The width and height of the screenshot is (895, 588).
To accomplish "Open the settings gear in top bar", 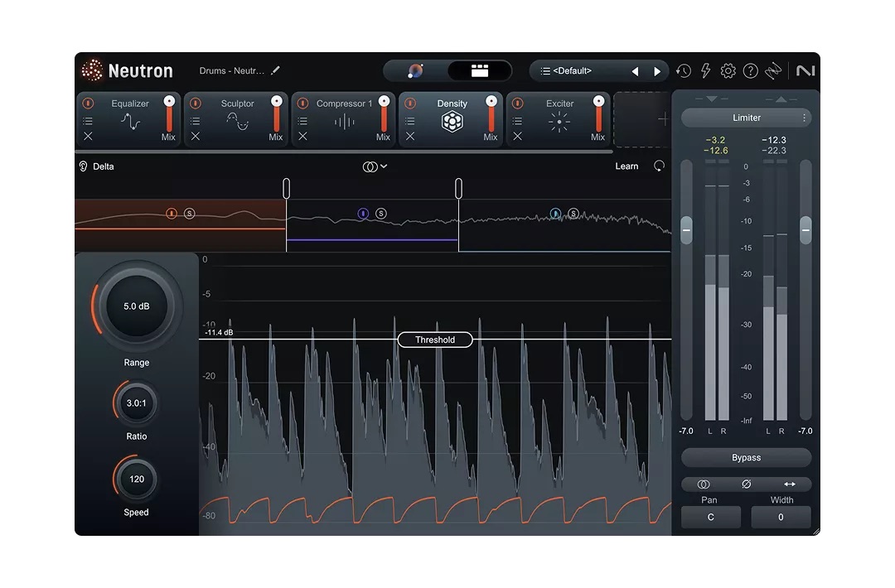I will 728,71.
